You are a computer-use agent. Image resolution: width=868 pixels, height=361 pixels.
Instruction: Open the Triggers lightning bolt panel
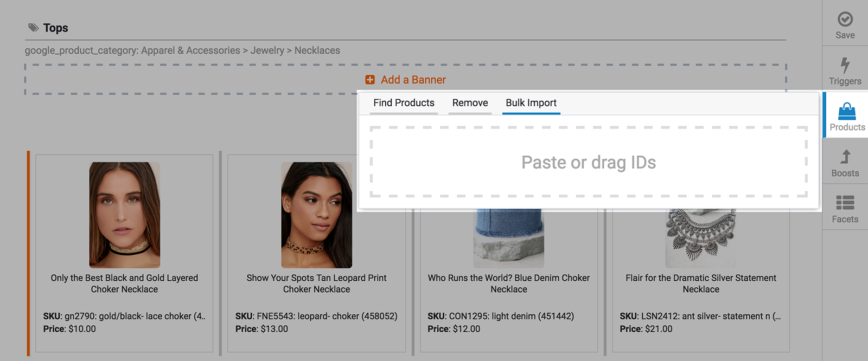click(845, 66)
